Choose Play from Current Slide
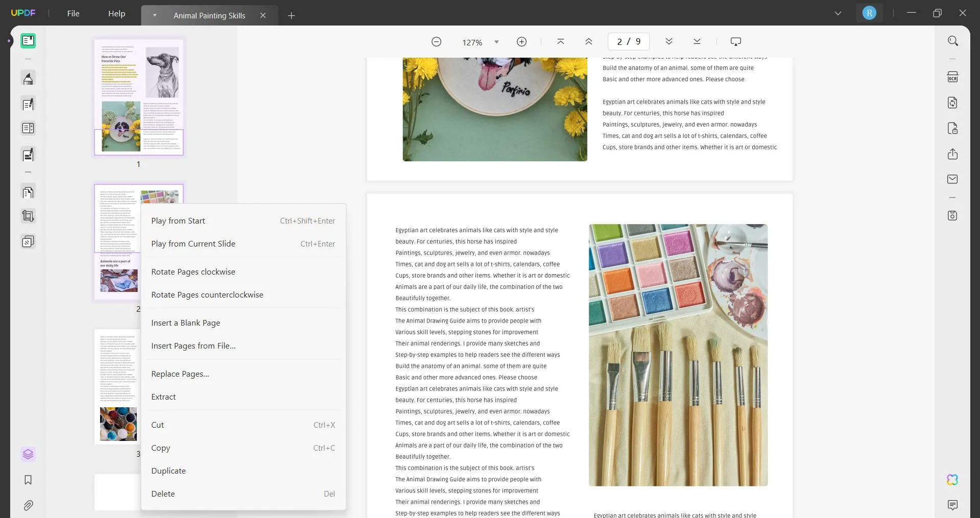 [x=243, y=244]
